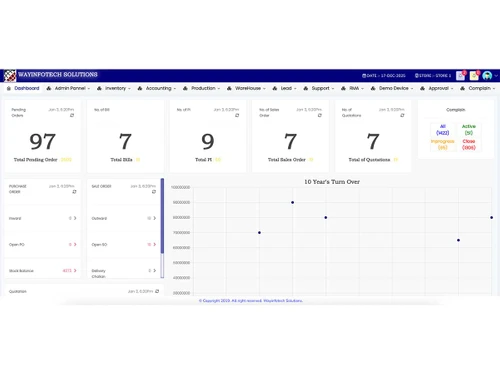
Task: Open the Open PO row chevron
Action: [x=75, y=244]
